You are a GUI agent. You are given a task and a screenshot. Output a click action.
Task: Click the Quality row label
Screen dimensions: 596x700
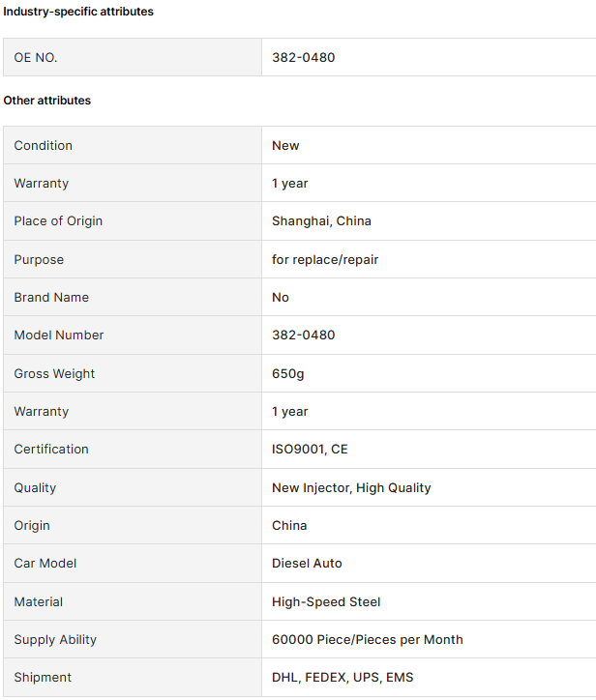[35, 488]
